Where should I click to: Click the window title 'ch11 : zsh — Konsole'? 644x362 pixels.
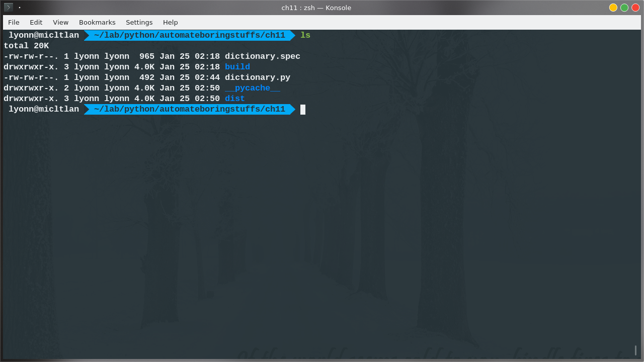point(316,8)
